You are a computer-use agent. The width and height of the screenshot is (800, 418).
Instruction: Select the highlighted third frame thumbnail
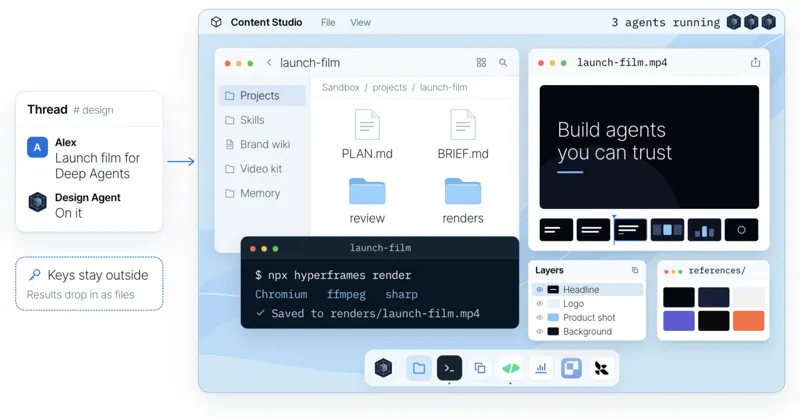click(x=631, y=230)
